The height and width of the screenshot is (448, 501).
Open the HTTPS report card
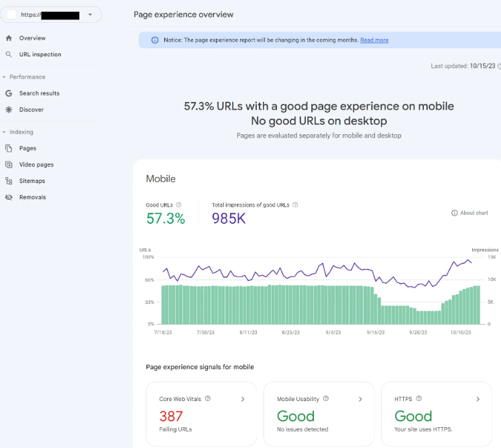437,414
